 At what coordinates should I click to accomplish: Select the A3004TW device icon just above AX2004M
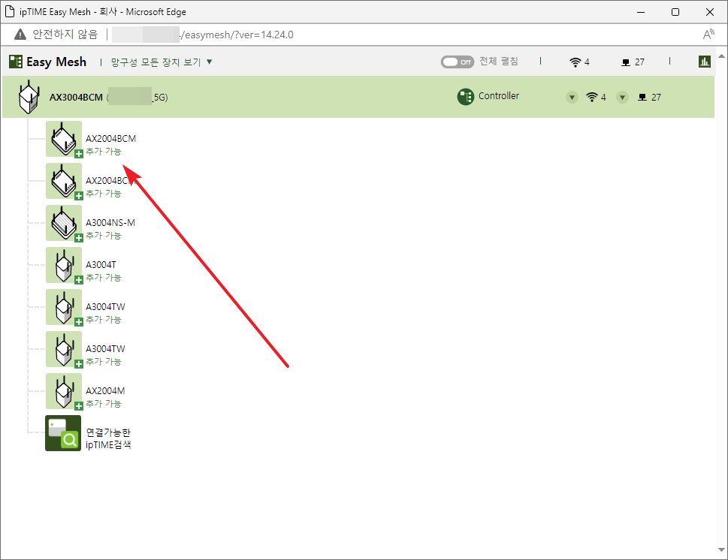tap(64, 349)
